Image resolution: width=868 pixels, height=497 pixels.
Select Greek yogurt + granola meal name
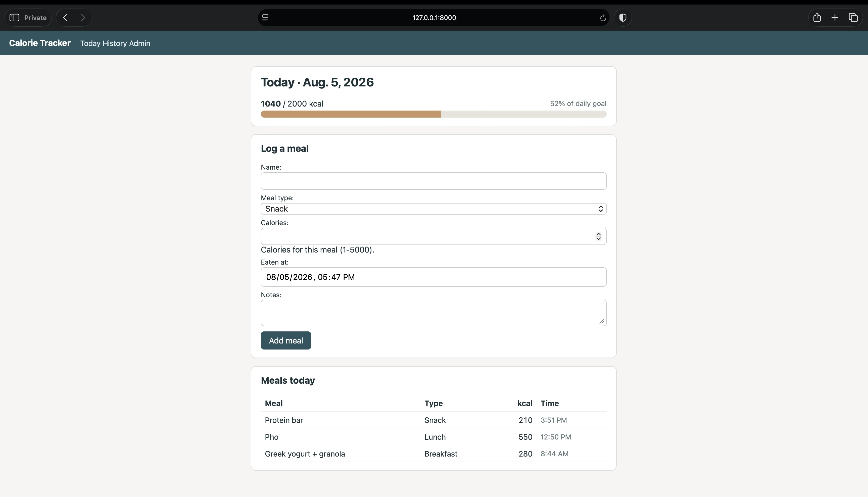(x=305, y=454)
